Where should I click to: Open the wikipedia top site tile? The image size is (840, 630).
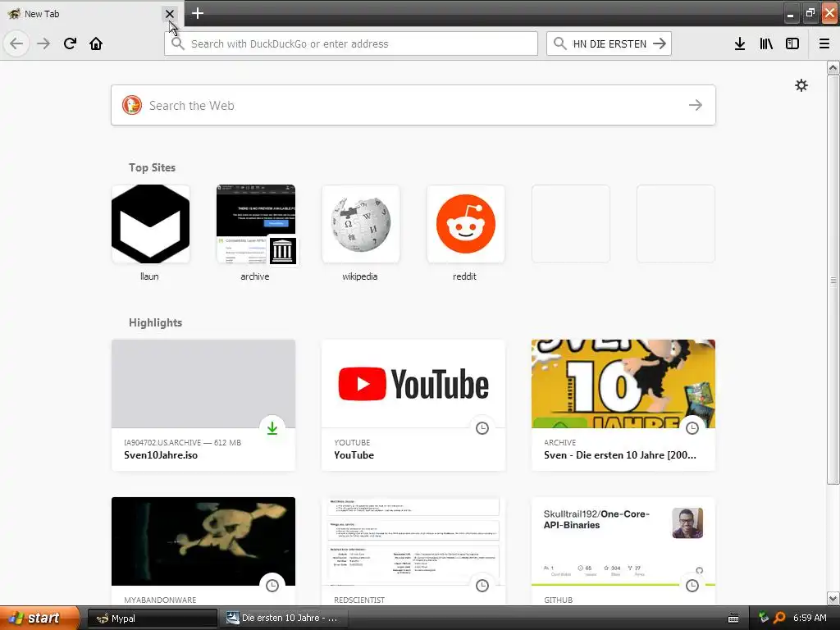click(x=361, y=224)
